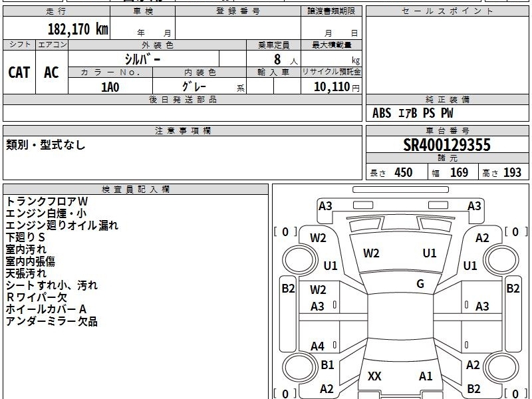The image size is (532, 399).
Task: Click the A4 mark on car diagram
Action: (x=318, y=346)
